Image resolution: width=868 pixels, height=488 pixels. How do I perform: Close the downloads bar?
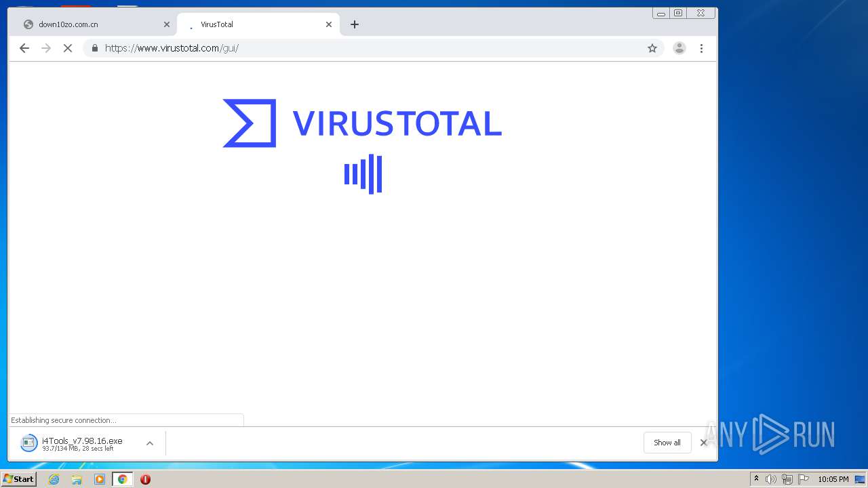(704, 443)
